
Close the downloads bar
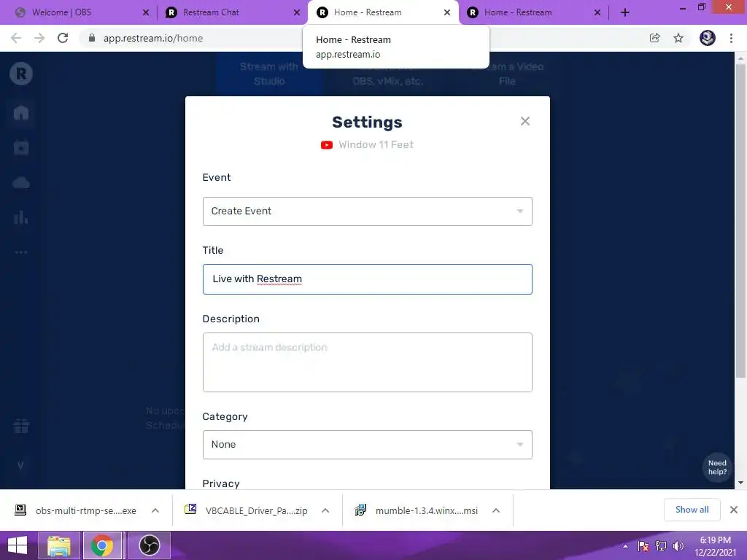click(734, 510)
